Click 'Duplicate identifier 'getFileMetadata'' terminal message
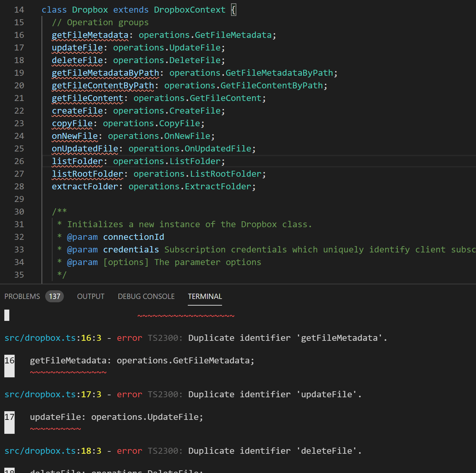The width and height of the screenshot is (476, 473). click(288, 338)
